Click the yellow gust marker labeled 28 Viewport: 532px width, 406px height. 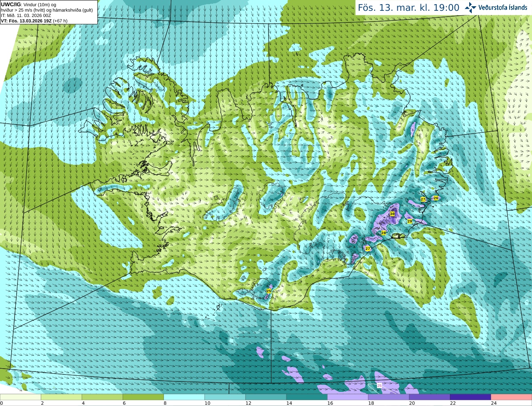coord(384,233)
